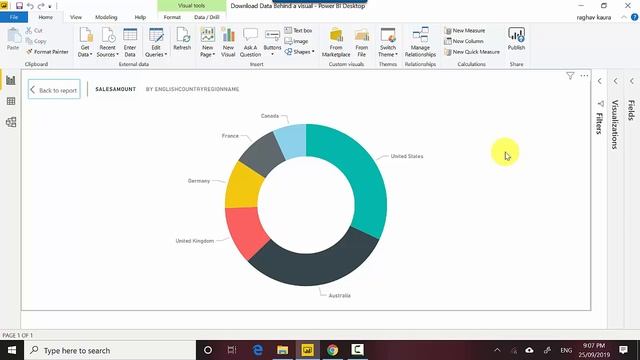
Task: Open the Model view in left sidebar
Action: [x=11, y=122]
